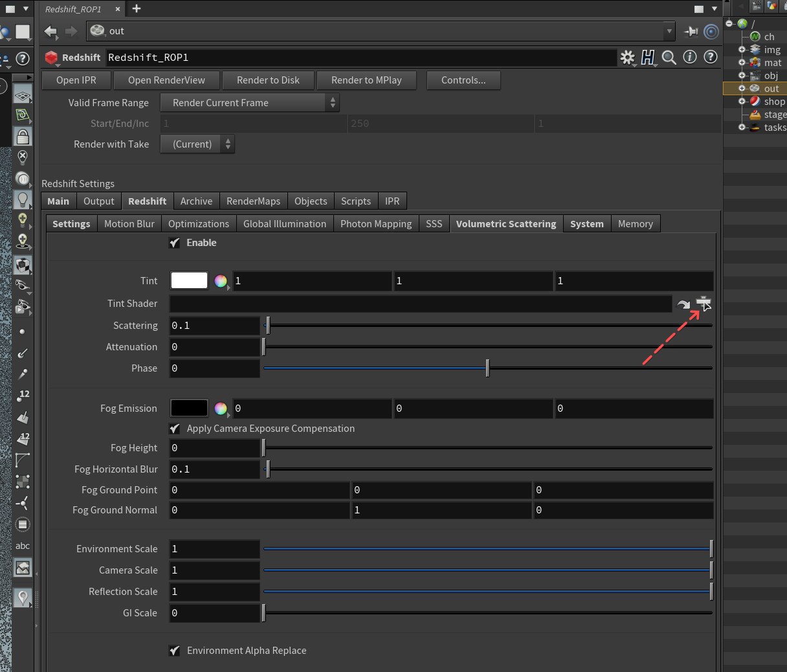The width and height of the screenshot is (787, 672).
Task: Click the question mark help icon in left toolbar
Action: 23,59
